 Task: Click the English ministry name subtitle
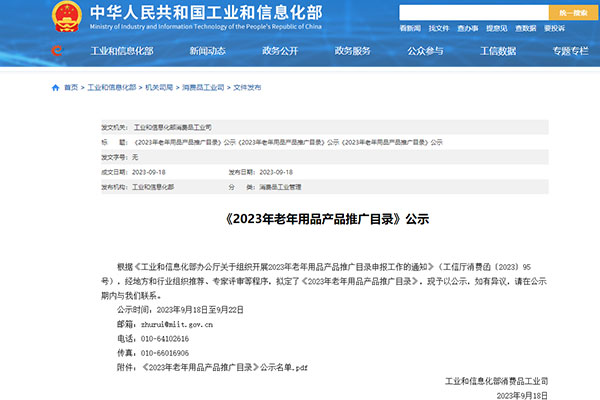(206, 27)
